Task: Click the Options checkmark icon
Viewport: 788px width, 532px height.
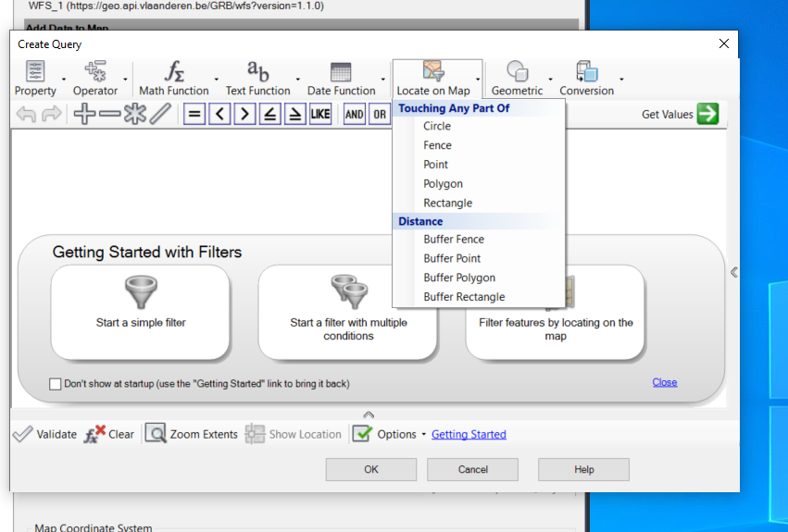Action: (362, 434)
